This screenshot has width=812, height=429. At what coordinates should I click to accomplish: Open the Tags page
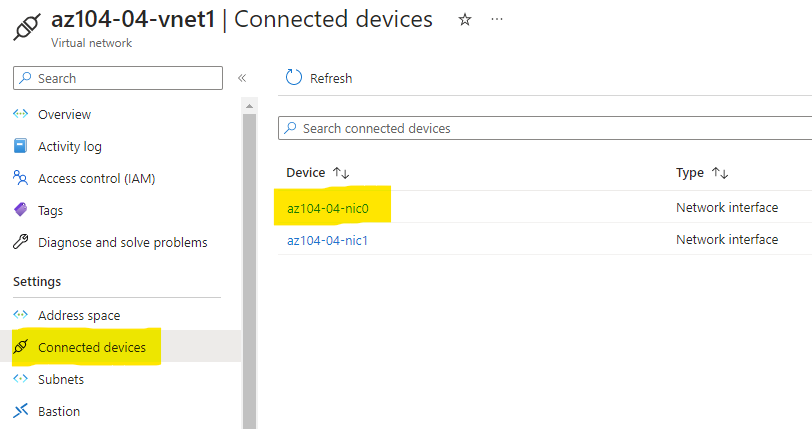click(50, 211)
